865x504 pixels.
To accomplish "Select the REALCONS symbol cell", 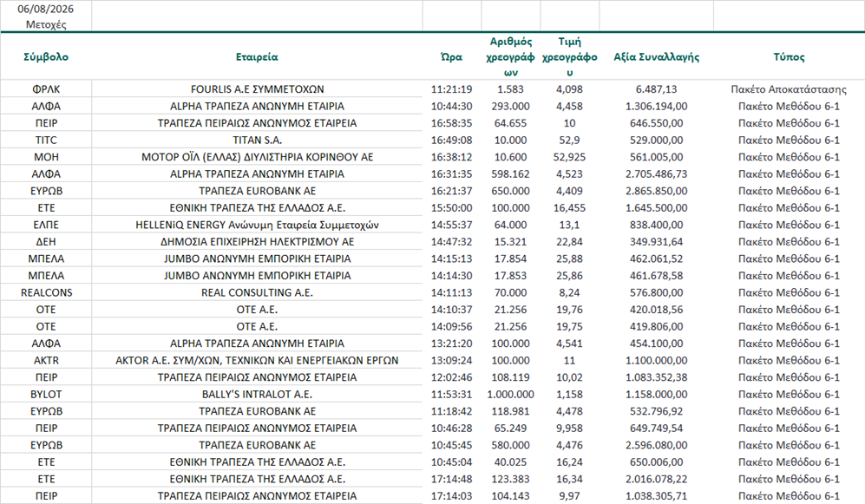I will click(x=46, y=293).
